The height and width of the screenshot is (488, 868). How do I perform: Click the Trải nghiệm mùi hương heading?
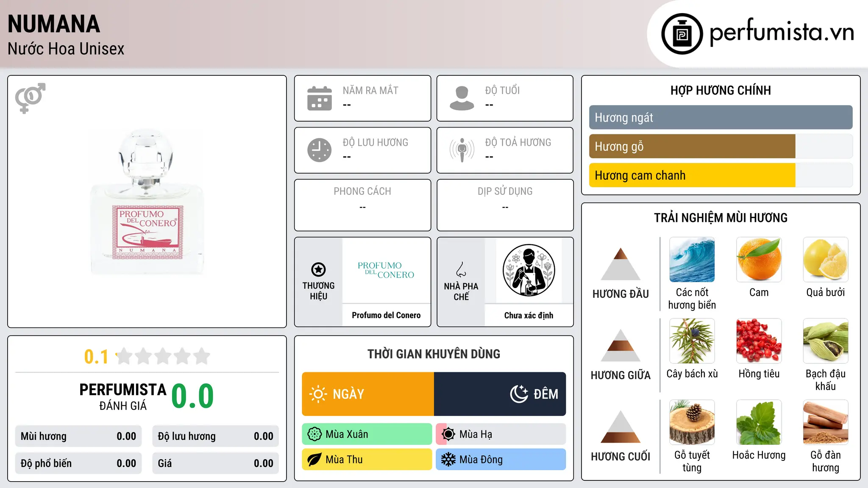721,218
